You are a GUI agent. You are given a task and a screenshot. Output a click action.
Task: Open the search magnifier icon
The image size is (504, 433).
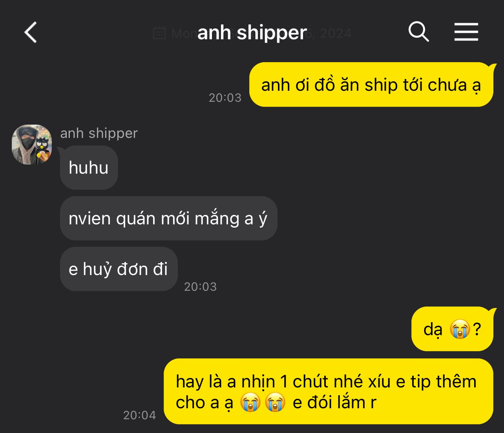point(418,31)
